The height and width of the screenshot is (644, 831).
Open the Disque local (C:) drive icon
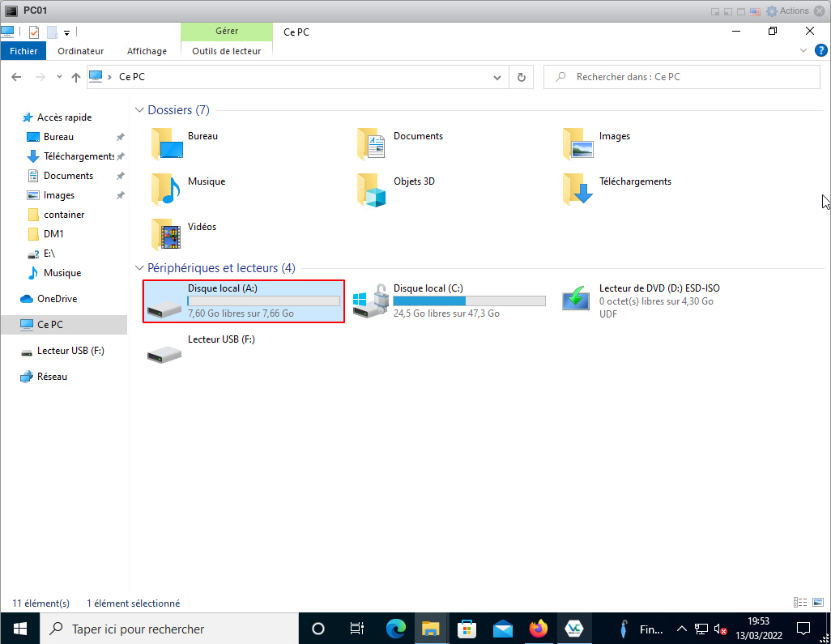pyautogui.click(x=373, y=301)
